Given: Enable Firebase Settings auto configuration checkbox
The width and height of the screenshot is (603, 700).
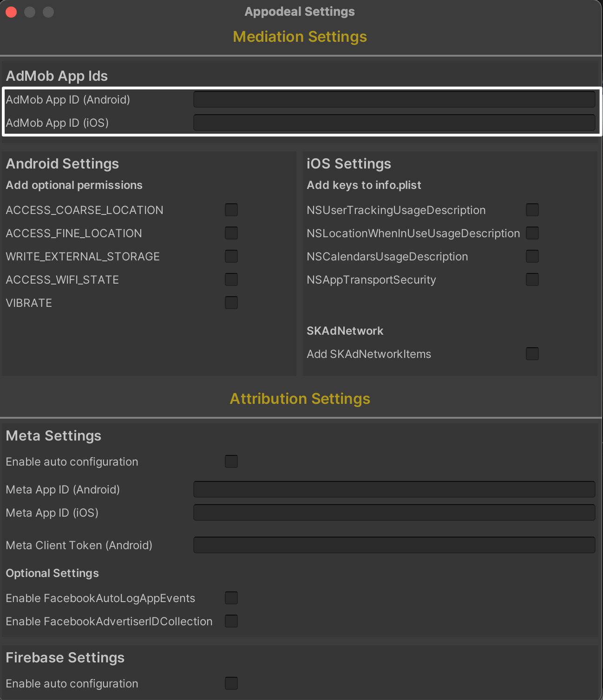Looking at the screenshot, I should coord(231,683).
